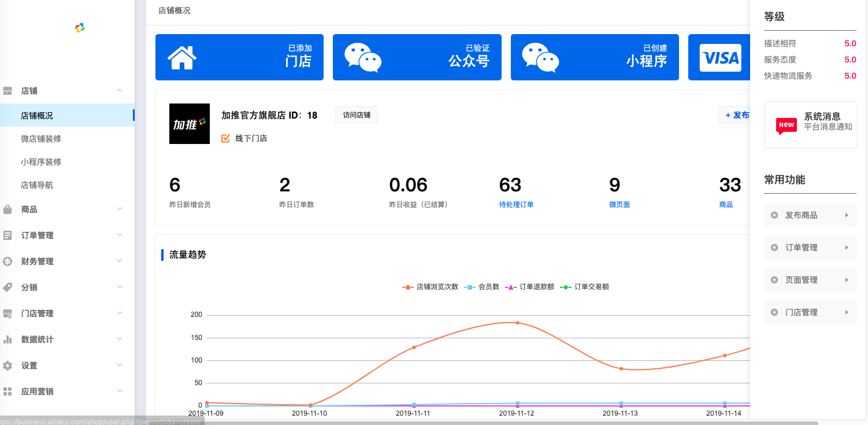868x425 pixels.
Task: Click the tag icon beside 分销
Action: point(8,287)
